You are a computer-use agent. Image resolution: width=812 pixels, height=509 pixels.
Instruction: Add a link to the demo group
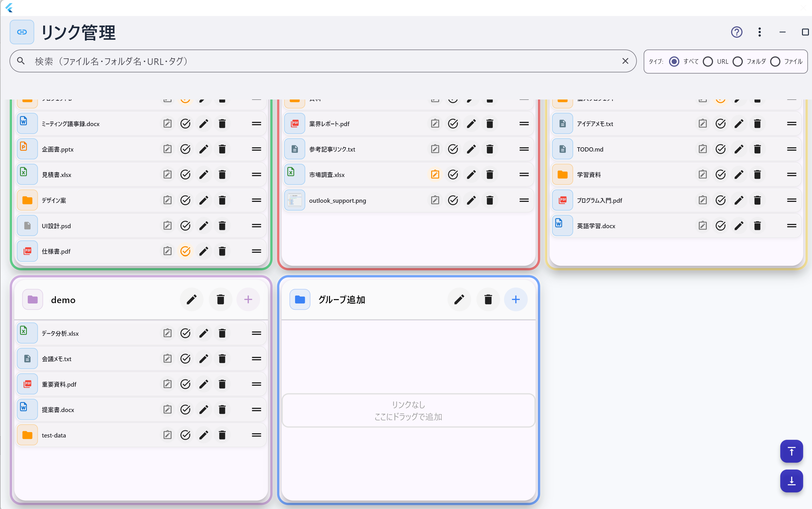[248, 300]
